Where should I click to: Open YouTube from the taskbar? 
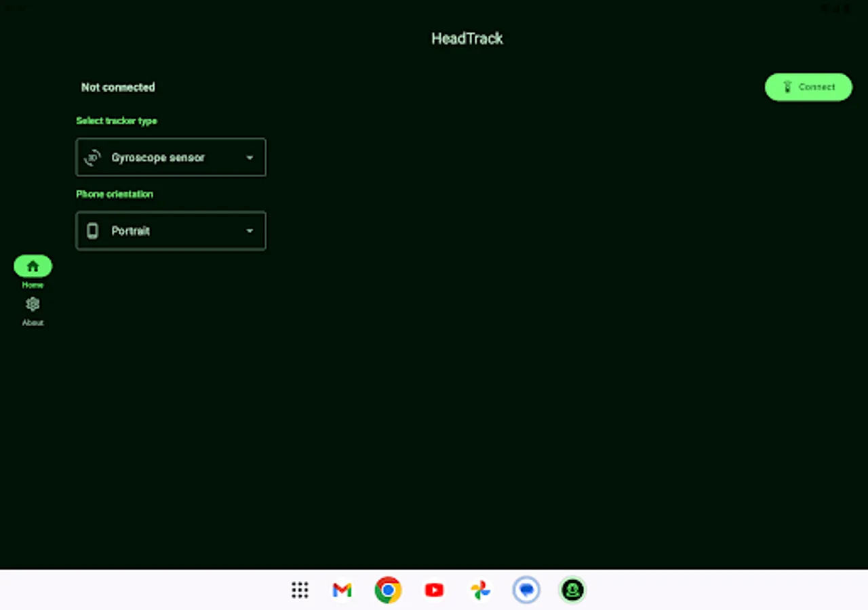[433, 590]
